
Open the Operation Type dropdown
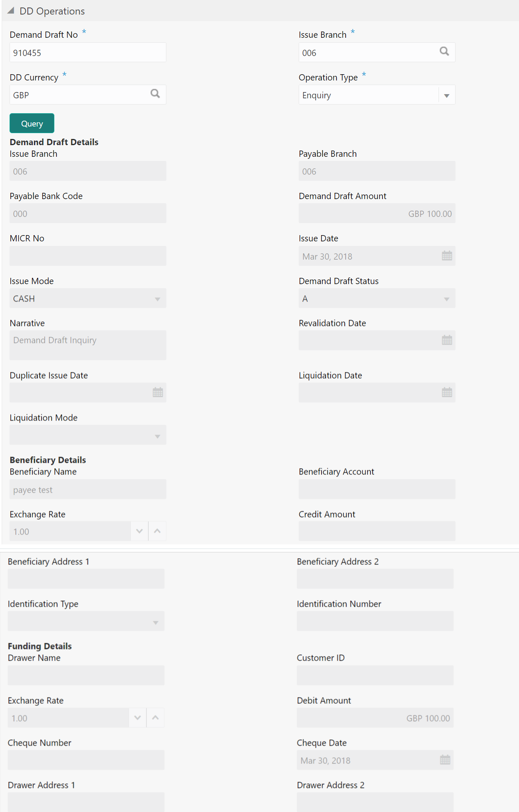click(x=446, y=95)
